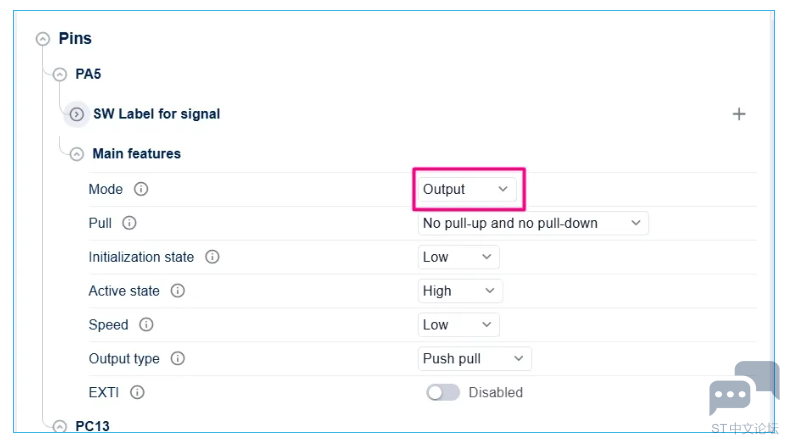Open the Pull configuration dropdown

point(533,223)
